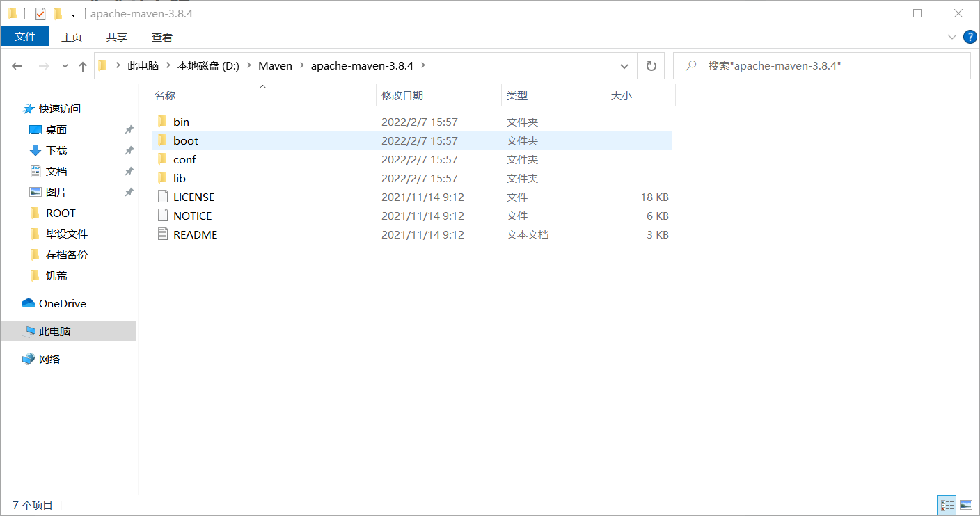Select the LICENSE file icon
The width and height of the screenshot is (980, 516).
[x=163, y=197]
